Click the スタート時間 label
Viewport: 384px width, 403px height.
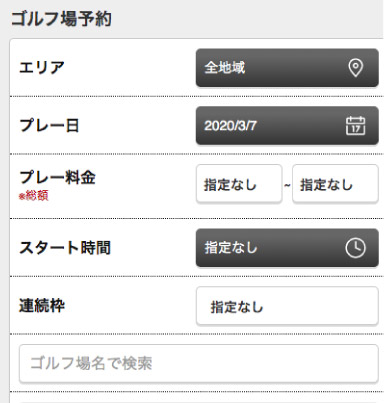click(65, 248)
